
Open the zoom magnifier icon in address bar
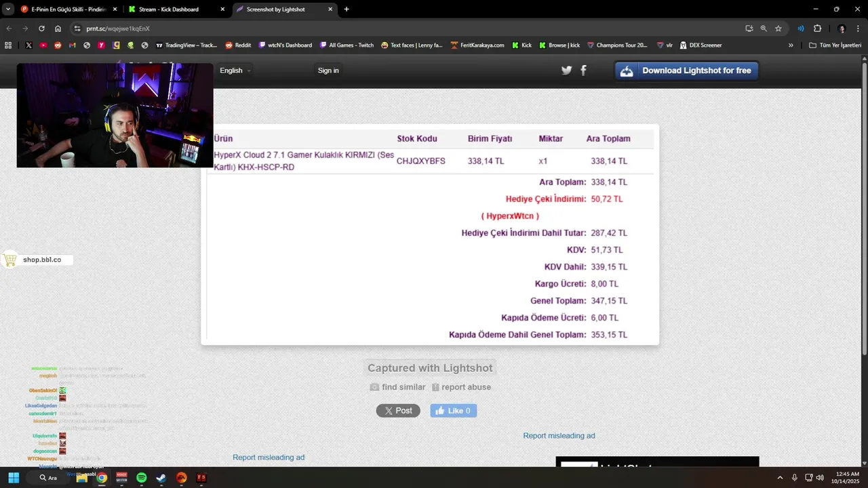764,28
